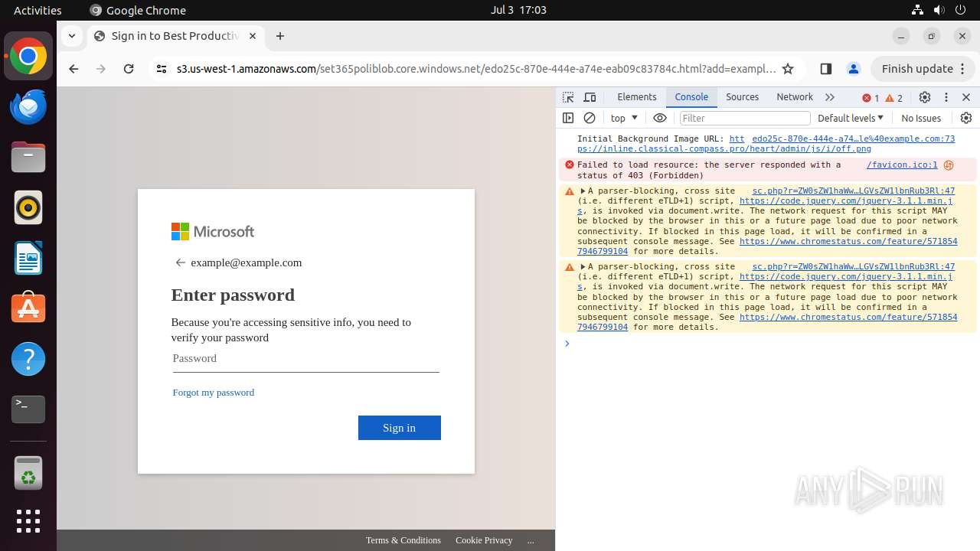Open the /favicon.ico:1 source link

point(902,165)
